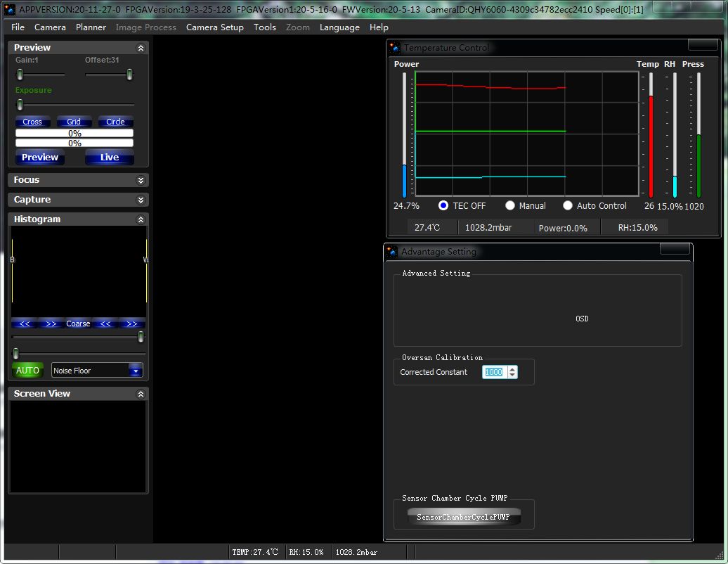The height and width of the screenshot is (564, 728).
Task: Open the Tools menu
Action: pyautogui.click(x=265, y=27)
